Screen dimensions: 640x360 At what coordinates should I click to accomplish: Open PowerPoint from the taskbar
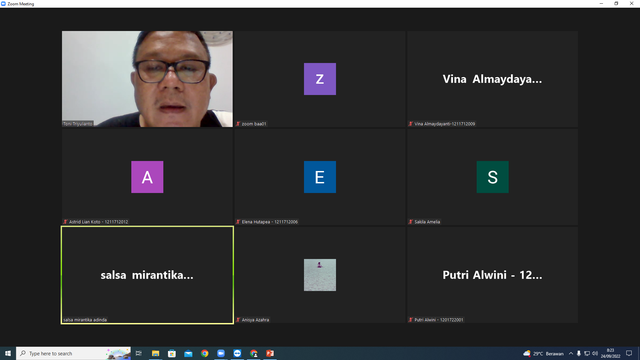(270, 353)
